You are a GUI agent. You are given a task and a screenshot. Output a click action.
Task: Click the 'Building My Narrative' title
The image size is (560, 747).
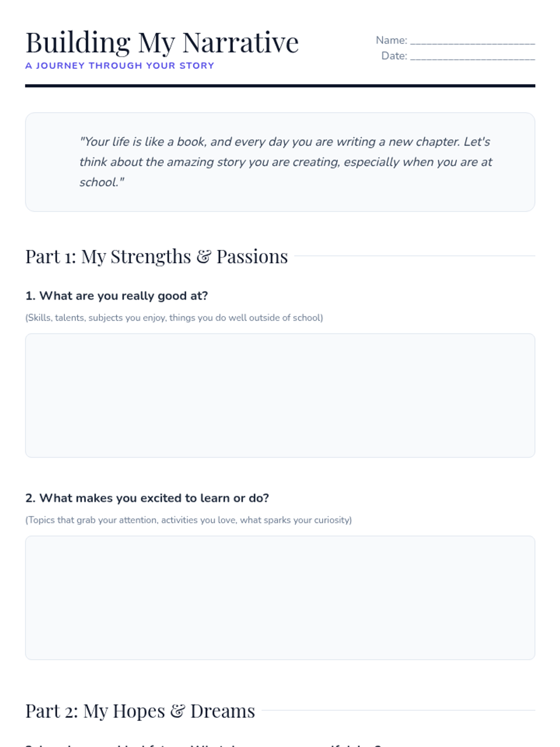coord(162,42)
